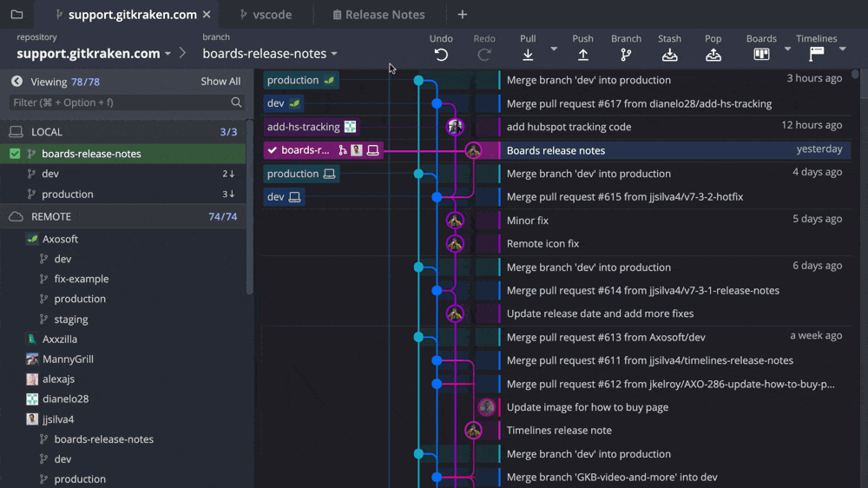This screenshot has height=488, width=868.
Task: Create a branch using Branch icon
Action: tap(626, 55)
